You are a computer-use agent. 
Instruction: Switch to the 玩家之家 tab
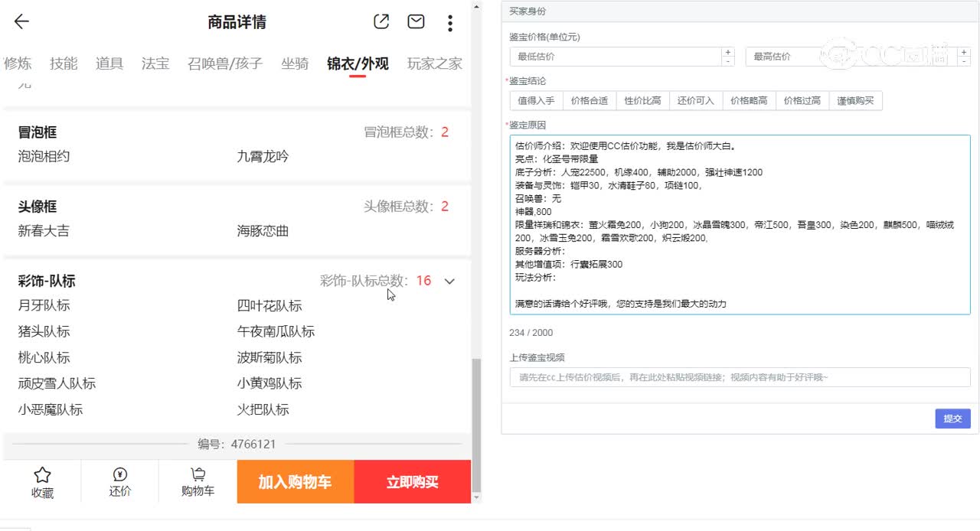click(x=433, y=64)
